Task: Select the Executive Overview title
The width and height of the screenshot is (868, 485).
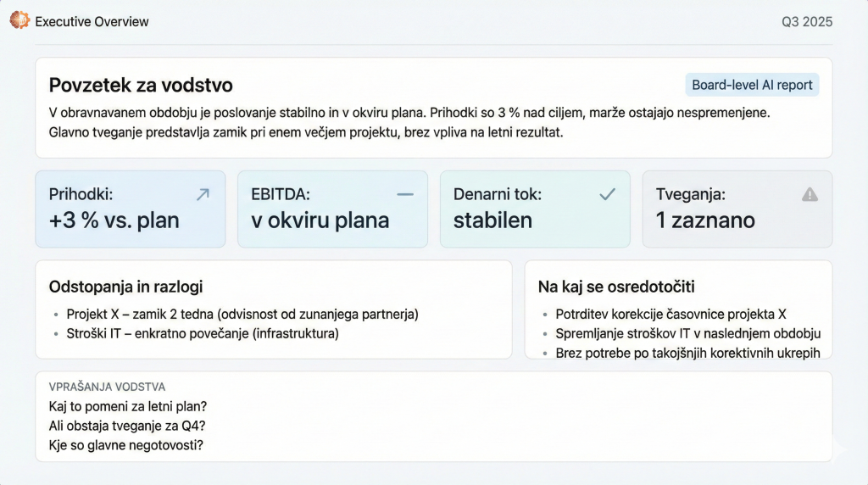Action: click(x=92, y=21)
